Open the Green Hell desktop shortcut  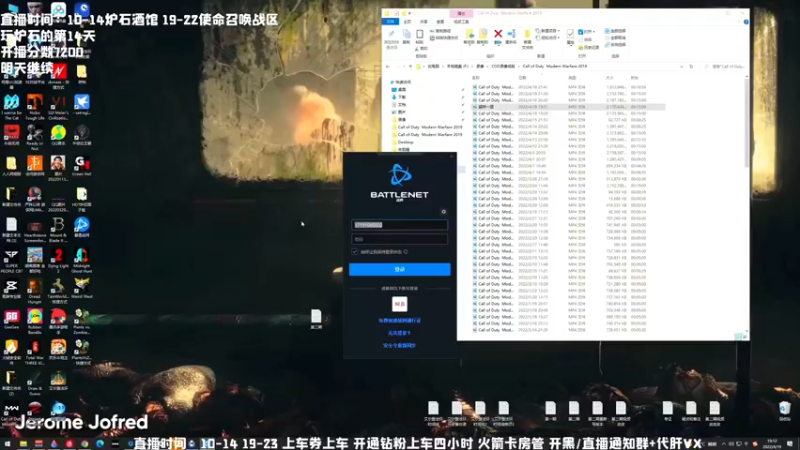pos(82,166)
